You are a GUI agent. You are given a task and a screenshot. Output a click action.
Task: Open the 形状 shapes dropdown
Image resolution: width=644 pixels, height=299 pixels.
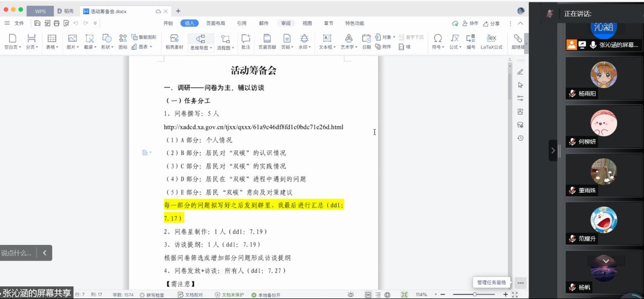tap(107, 47)
